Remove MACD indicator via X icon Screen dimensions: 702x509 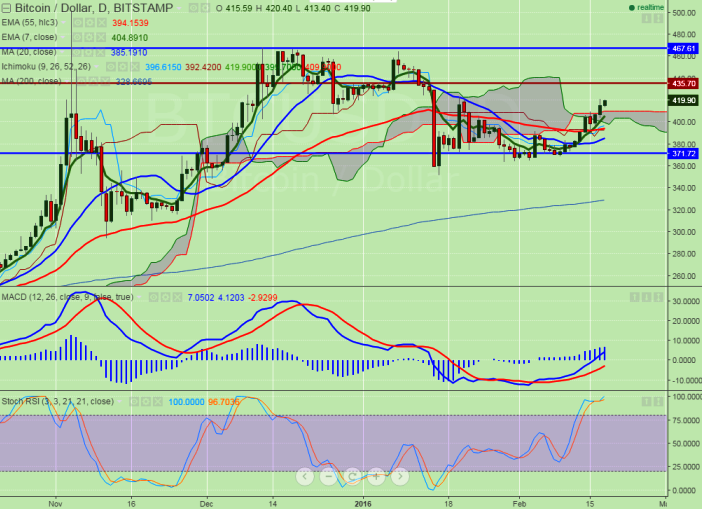(177, 297)
